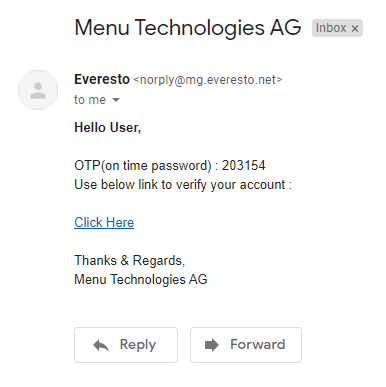Click the Everesto sender name
Image resolution: width=386 pixels, height=387 pixels.
point(102,79)
